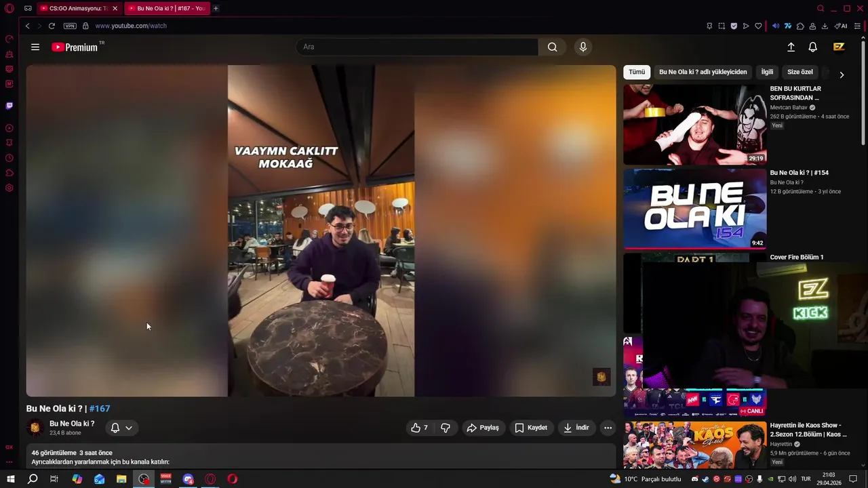The width and height of the screenshot is (868, 488).
Task: Open the upload/create video icon
Action: point(791,47)
